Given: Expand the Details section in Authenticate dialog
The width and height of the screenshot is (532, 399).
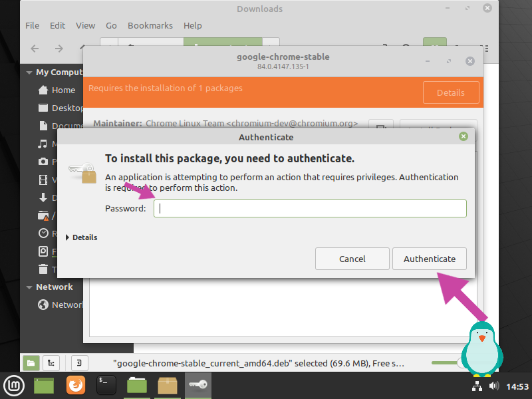Looking at the screenshot, I should pos(81,237).
